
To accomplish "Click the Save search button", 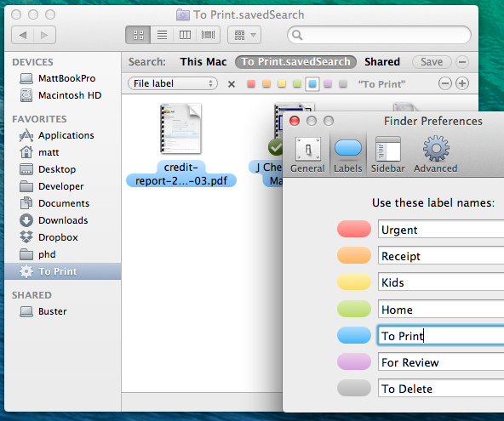I will (x=432, y=61).
